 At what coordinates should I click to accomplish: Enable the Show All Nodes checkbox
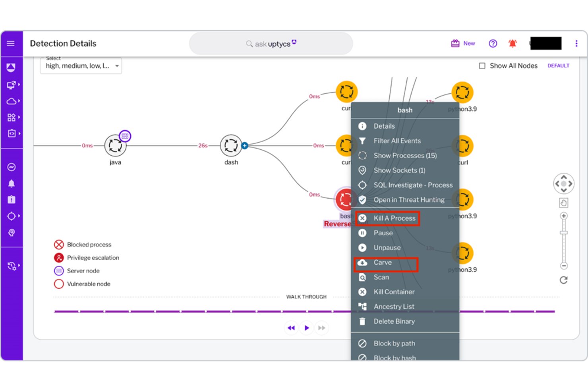pyautogui.click(x=482, y=66)
